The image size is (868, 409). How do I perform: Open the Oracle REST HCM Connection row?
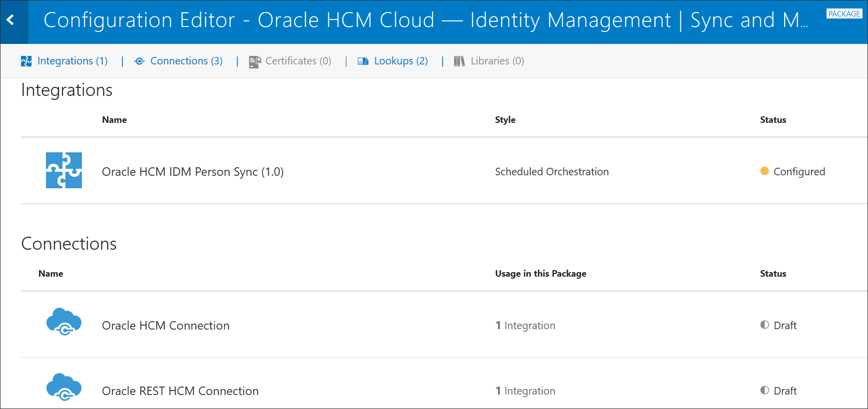[180, 391]
